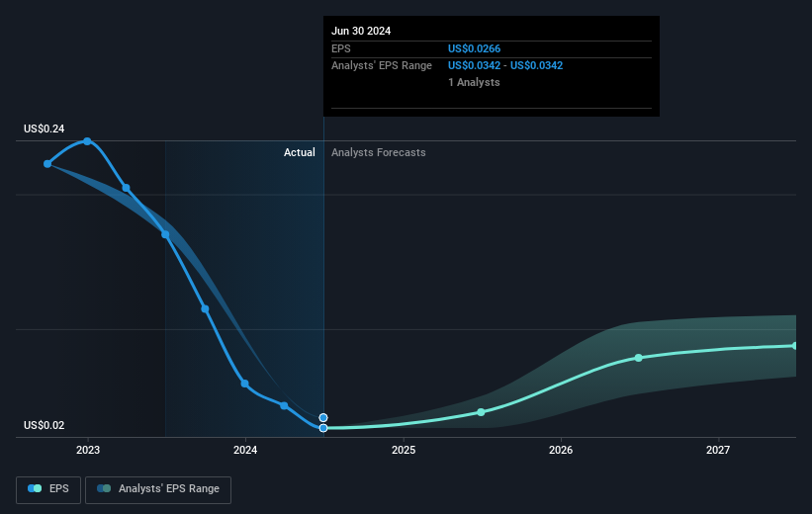Click the EPS point at lower 2024 value US$0.0266
812x514 pixels.
click(x=323, y=428)
